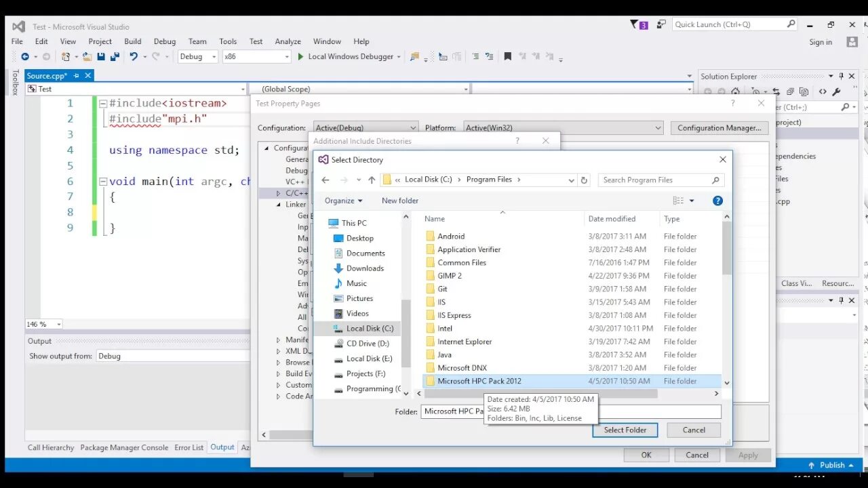This screenshot has height=488, width=868.
Task: Click Navigate Backward icon in main toolbar
Action: coord(25,57)
